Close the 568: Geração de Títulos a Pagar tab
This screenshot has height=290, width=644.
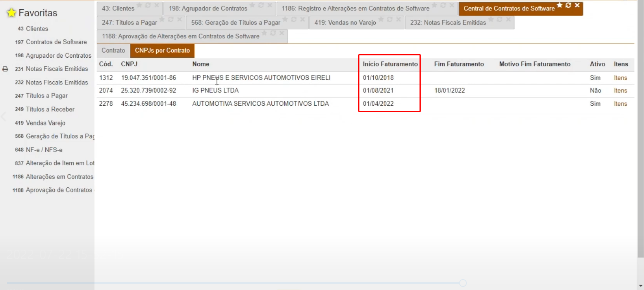coord(303,19)
